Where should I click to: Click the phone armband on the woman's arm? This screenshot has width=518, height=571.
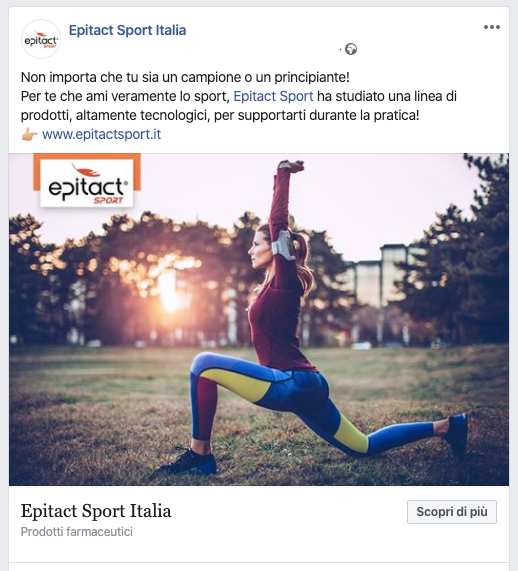[x=284, y=245]
